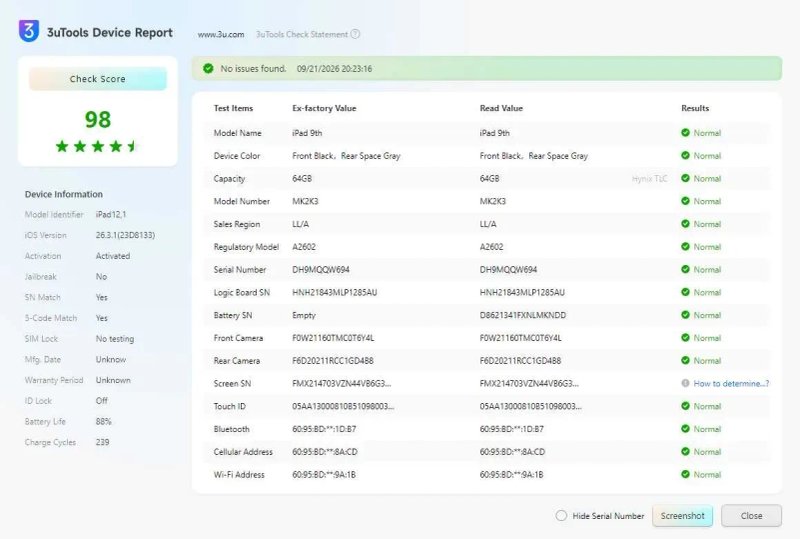The height and width of the screenshot is (539, 800).
Task: Click the Cellular Address row Normal check icon
Action: point(685,452)
